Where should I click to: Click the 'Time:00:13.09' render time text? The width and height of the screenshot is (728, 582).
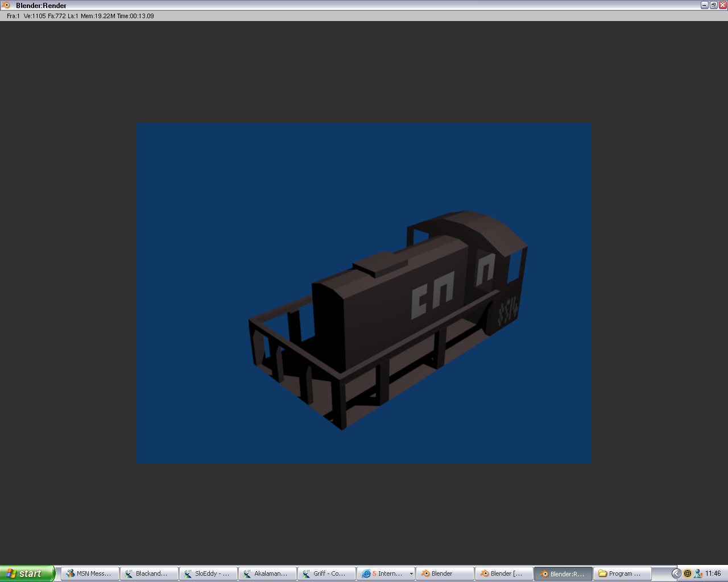135,16
